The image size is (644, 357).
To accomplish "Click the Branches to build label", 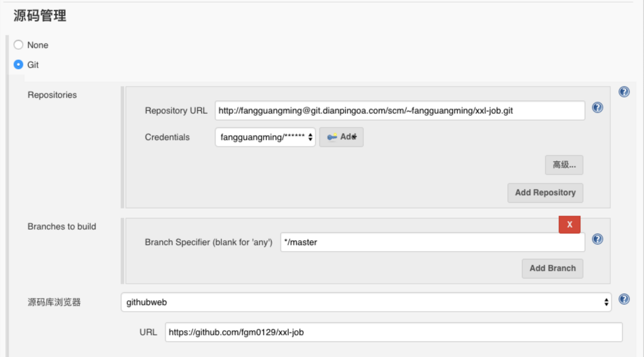I will coord(62,226).
